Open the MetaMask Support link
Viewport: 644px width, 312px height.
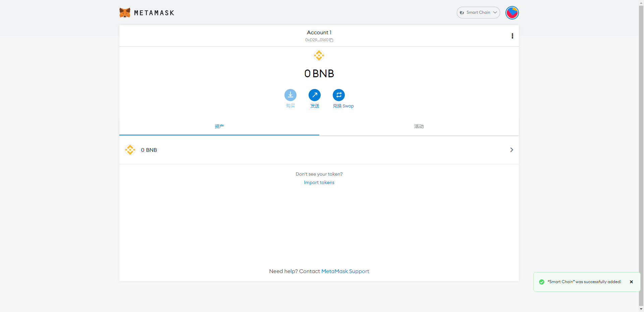345,271
